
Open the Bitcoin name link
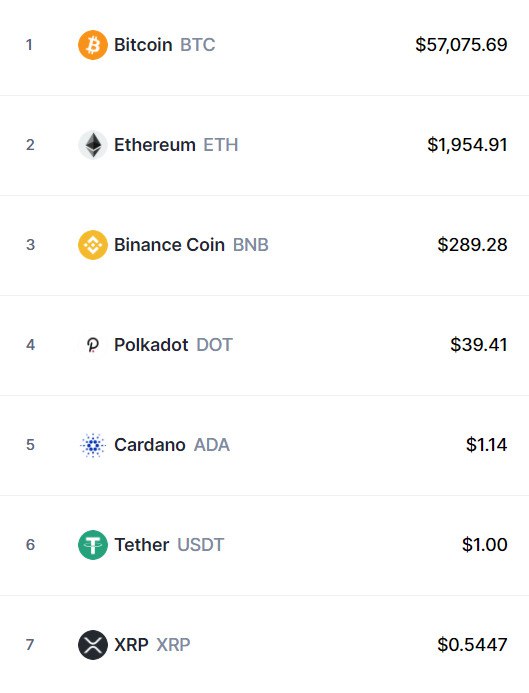[143, 45]
